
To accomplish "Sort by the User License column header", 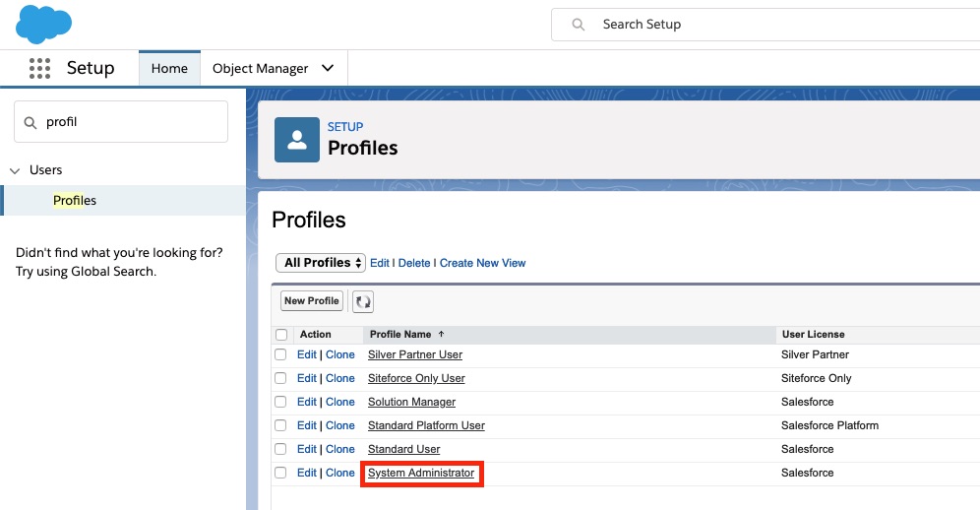I will (x=813, y=334).
